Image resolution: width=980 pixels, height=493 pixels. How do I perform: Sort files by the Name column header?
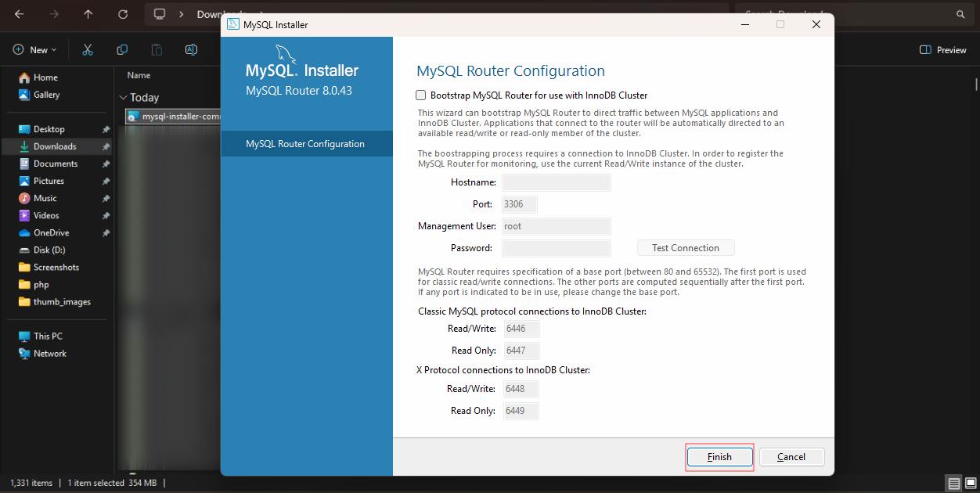[139, 76]
